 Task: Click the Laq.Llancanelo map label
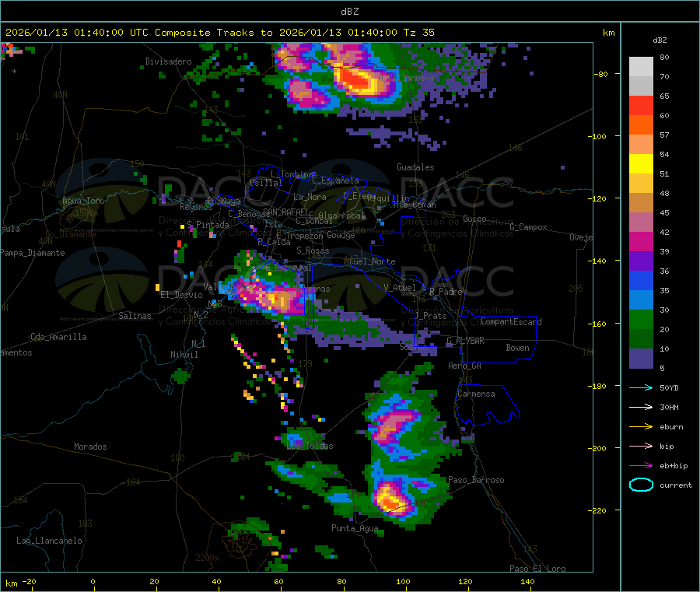[x=49, y=541]
